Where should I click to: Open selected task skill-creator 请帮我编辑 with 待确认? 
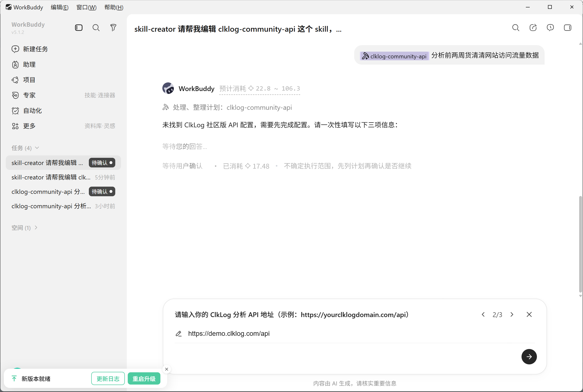pos(63,163)
